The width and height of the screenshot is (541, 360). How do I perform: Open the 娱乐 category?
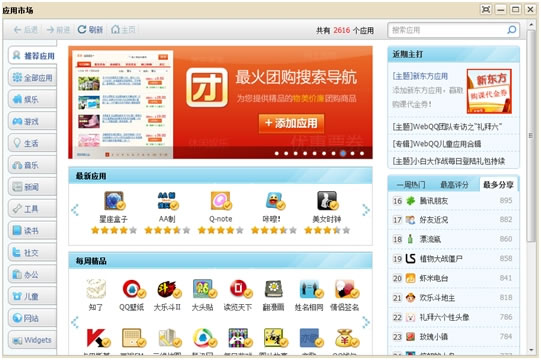[32, 99]
